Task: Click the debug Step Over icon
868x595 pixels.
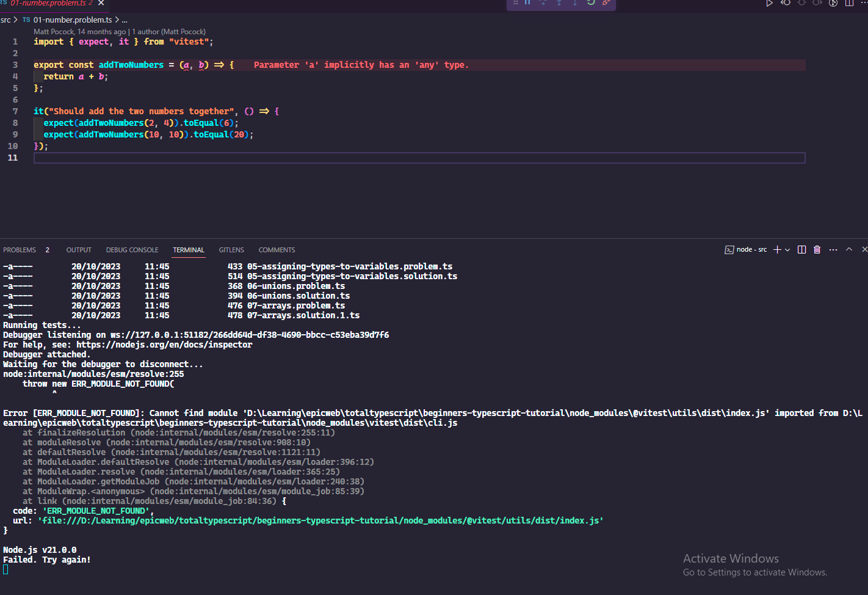Action: click(543, 2)
